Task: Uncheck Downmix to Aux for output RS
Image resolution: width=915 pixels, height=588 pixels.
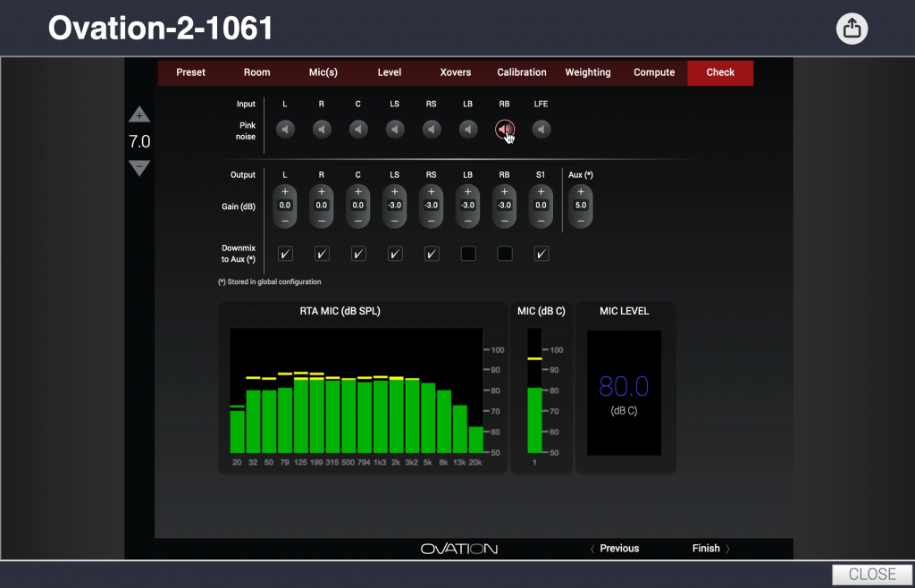Action: coord(432,253)
